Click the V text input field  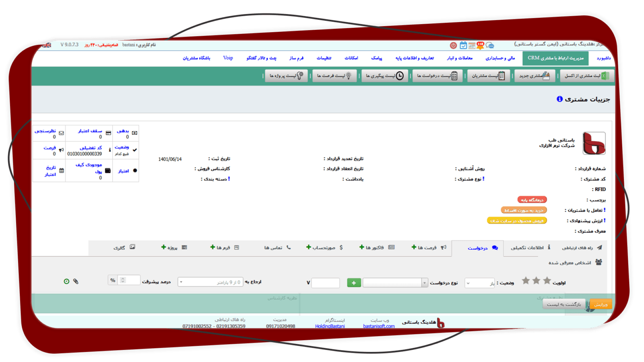(325, 283)
